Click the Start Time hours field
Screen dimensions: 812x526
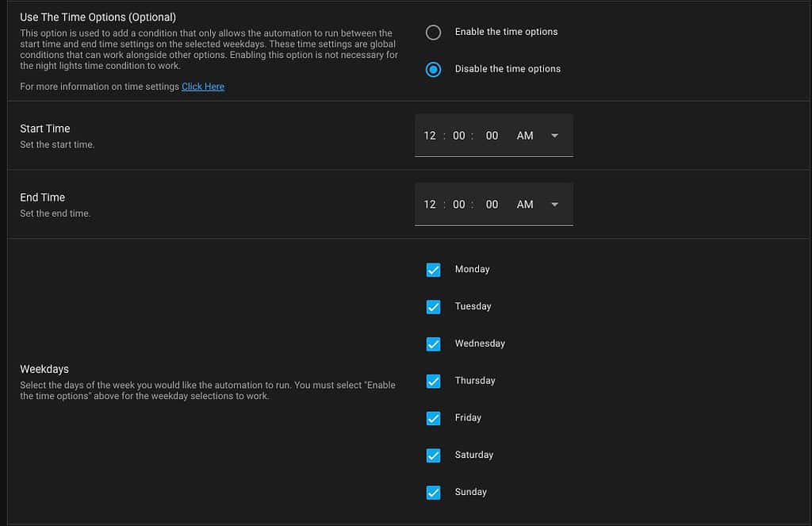pyautogui.click(x=430, y=136)
